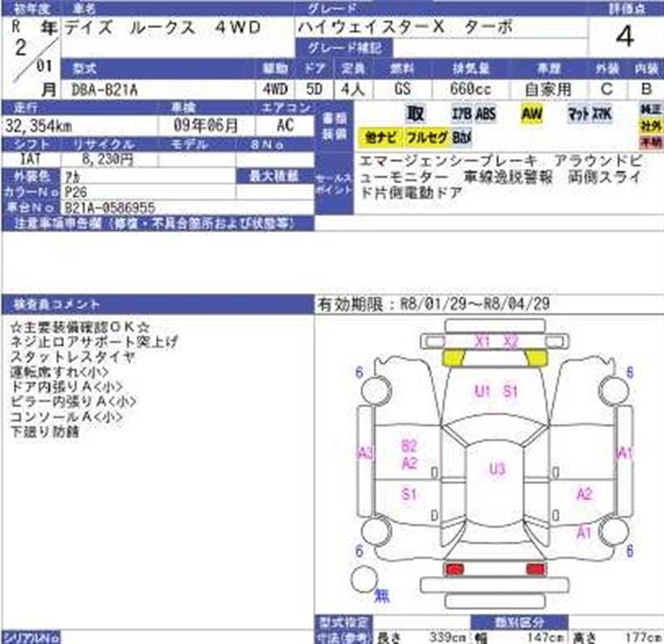Image resolution: width=664 pixels, height=644 pixels.
Task: Select the comment ☆主要装備確認OK☆
Action: coord(81,327)
